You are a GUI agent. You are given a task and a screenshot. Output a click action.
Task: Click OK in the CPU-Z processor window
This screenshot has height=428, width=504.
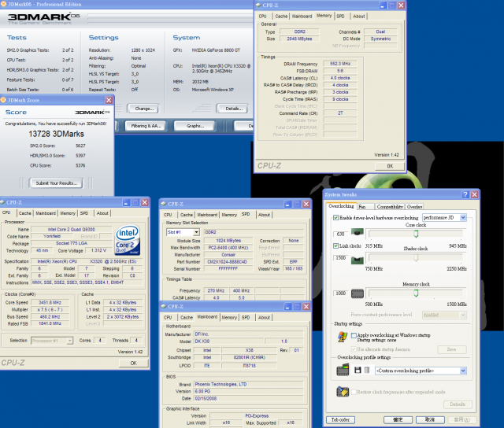(133, 363)
